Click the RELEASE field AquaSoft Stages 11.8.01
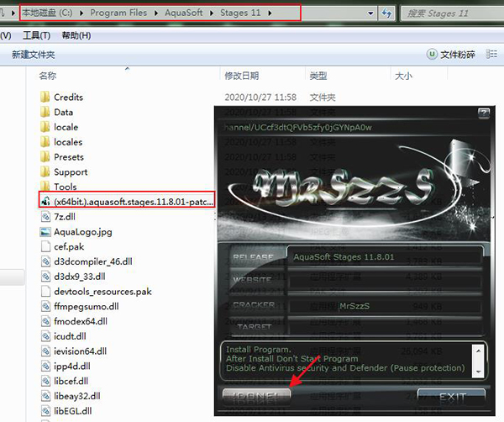504x422 pixels. click(385, 256)
